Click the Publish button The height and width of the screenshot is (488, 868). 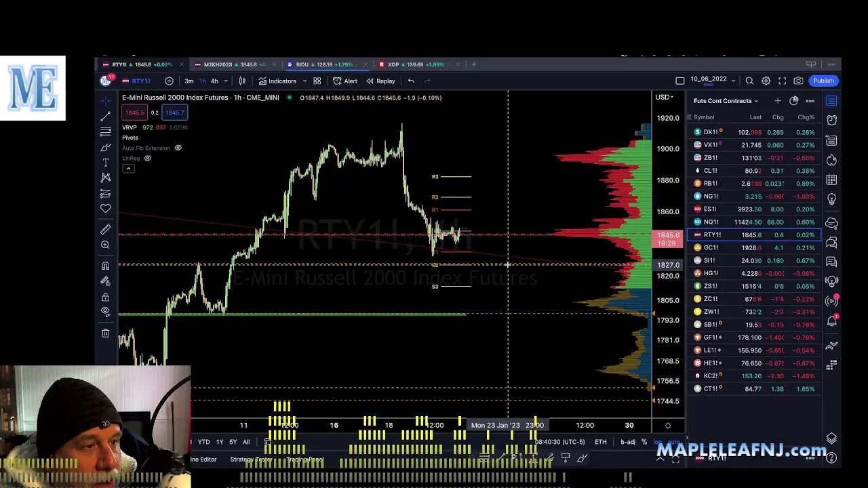point(823,81)
